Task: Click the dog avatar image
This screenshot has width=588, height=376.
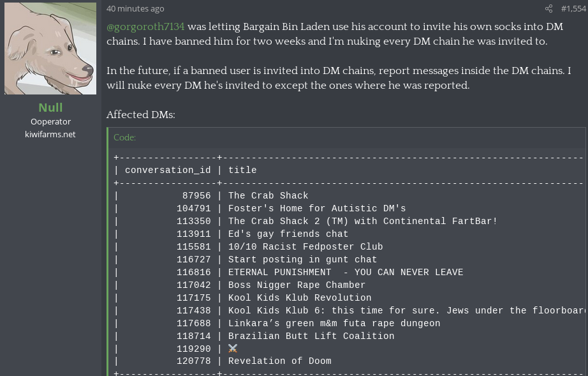Action: click(50, 49)
